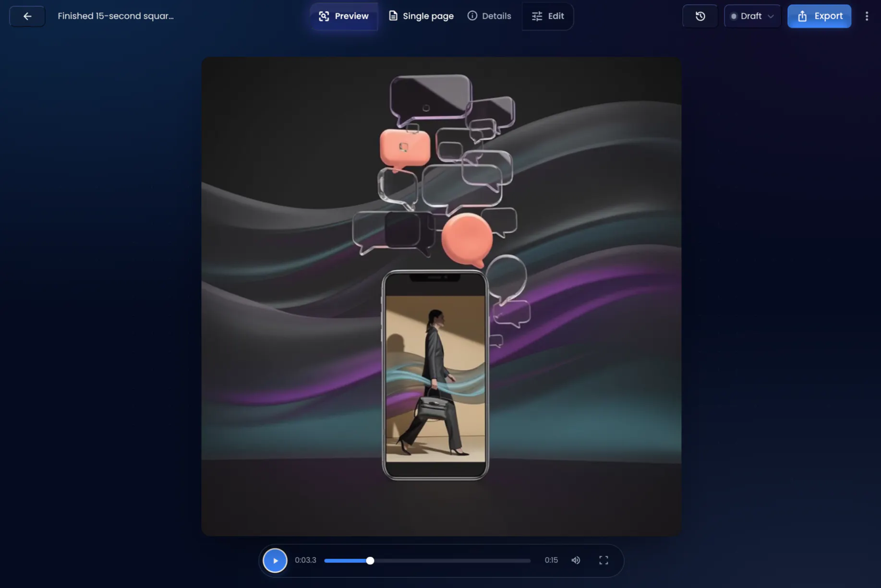Screen dimensions: 881x588
Task: Open version history clock icon
Action: 700,16
